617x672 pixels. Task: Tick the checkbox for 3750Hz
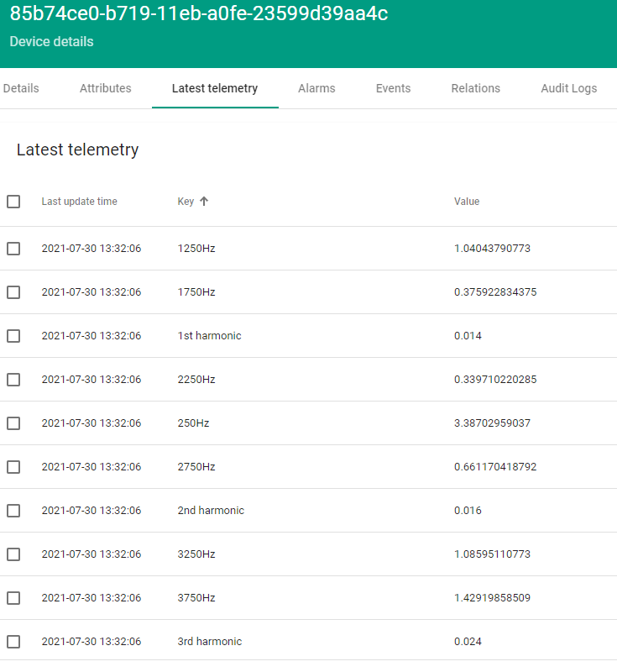(x=13, y=598)
